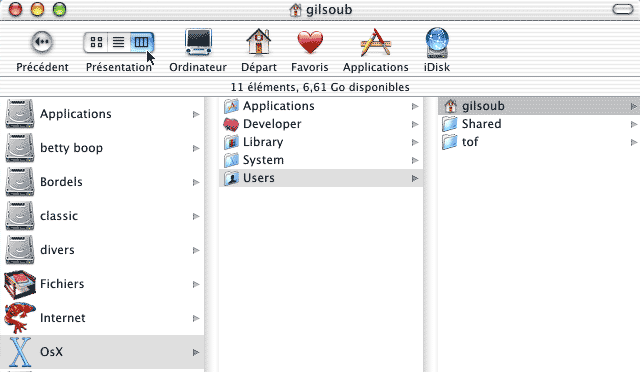Expand the System folder arrow
This screenshot has height=372, width=640.
coord(415,160)
